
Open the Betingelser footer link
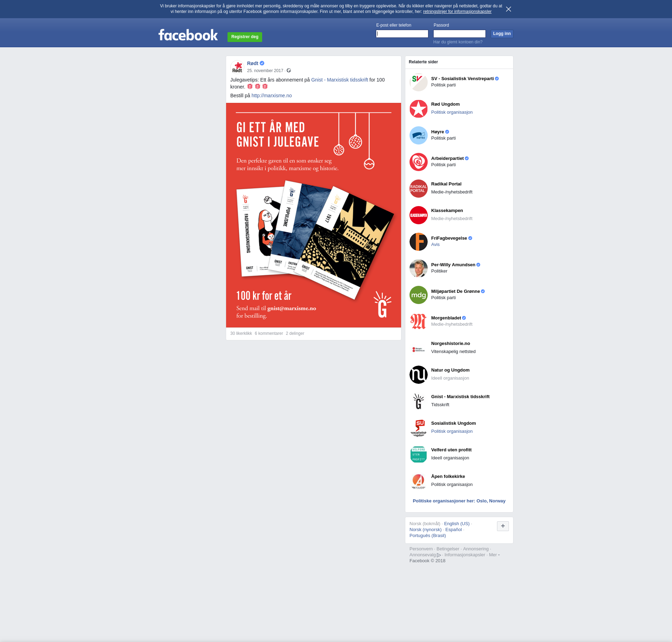(x=448, y=549)
